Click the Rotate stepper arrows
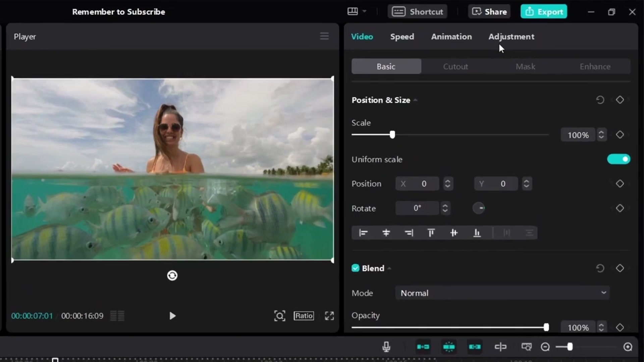This screenshot has width=644, height=362. (445, 208)
